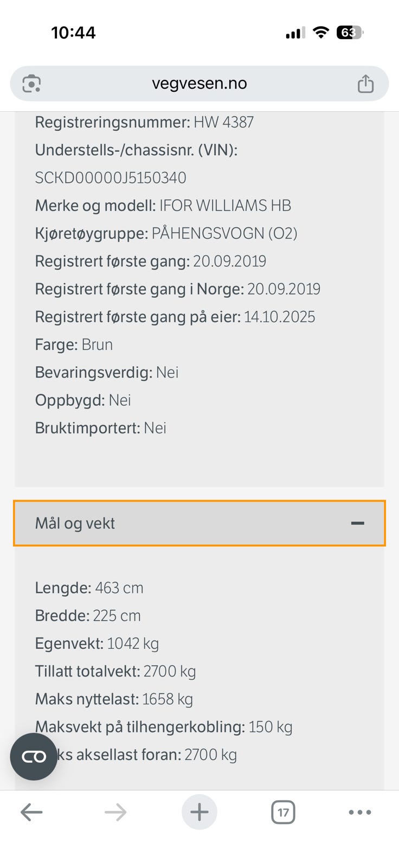Tap the registration number HW 4387
The image size is (399, 868).
tap(223, 122)
